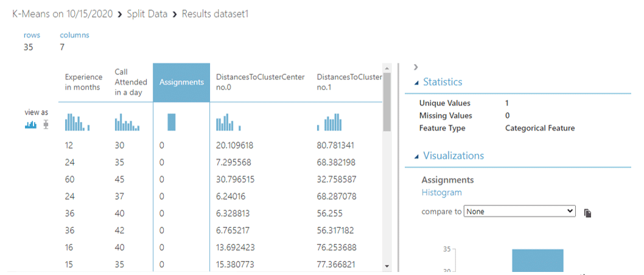Open Split Data breadcrumb link

[147, 13]
